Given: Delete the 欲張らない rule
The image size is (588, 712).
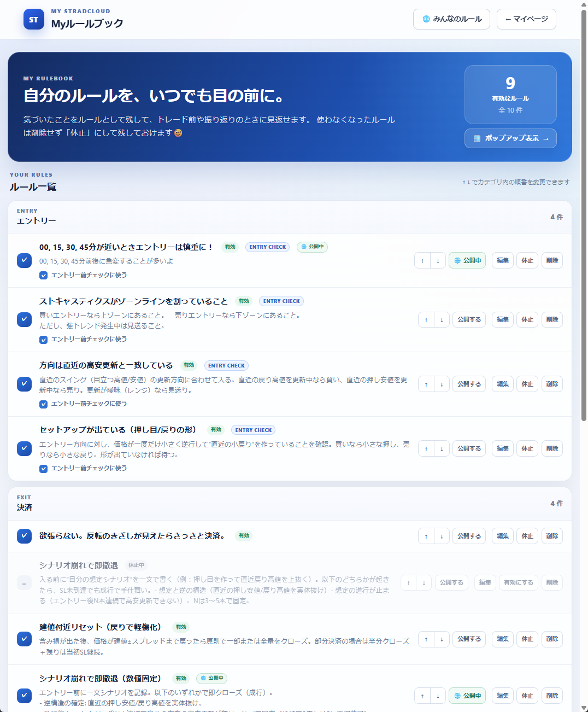Looking at the screenshot, I should tap(552, 536).
